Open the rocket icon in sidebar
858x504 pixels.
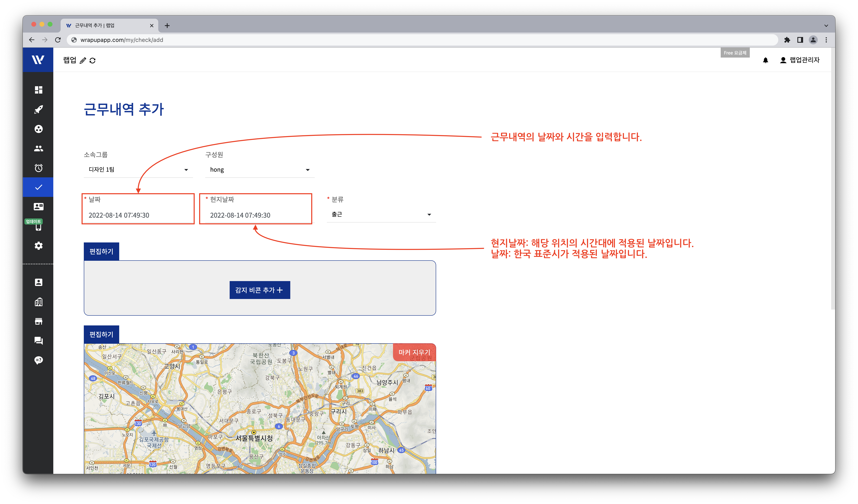click(x=38, y=109)
